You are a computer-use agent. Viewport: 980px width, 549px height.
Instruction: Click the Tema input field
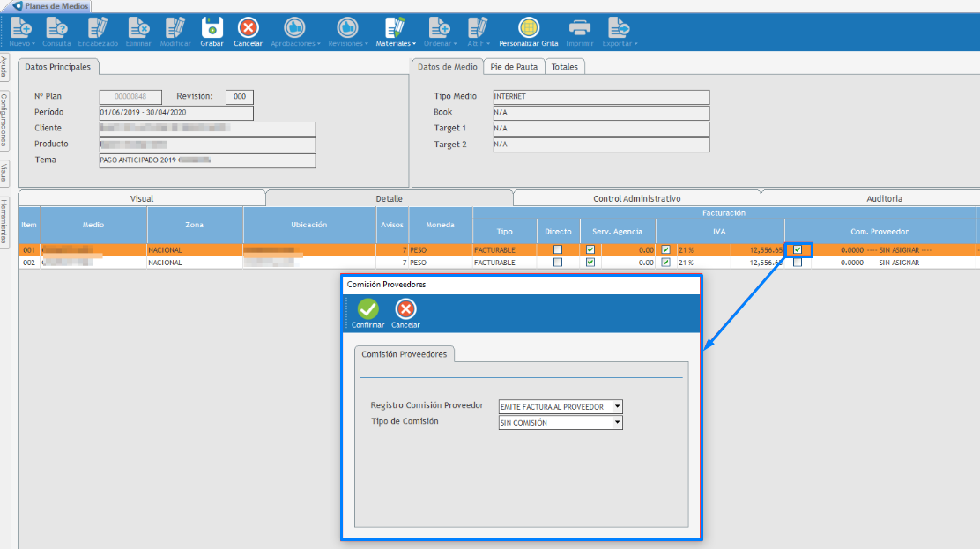(207, 160)
